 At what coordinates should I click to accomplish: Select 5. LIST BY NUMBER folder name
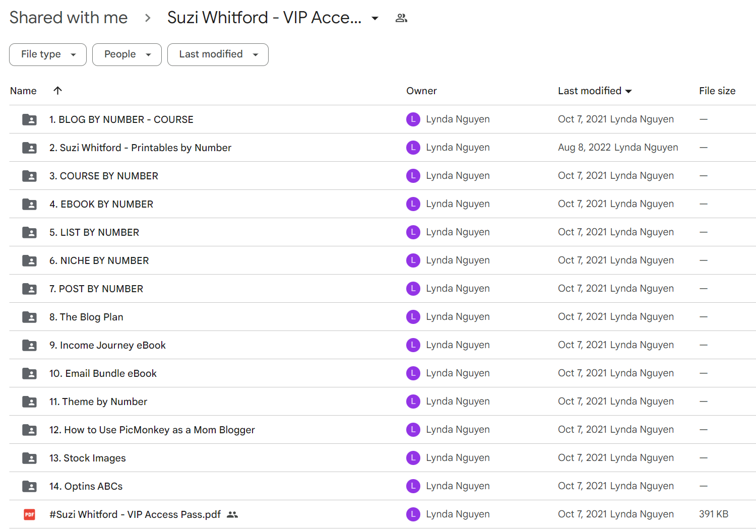(94, 232)
